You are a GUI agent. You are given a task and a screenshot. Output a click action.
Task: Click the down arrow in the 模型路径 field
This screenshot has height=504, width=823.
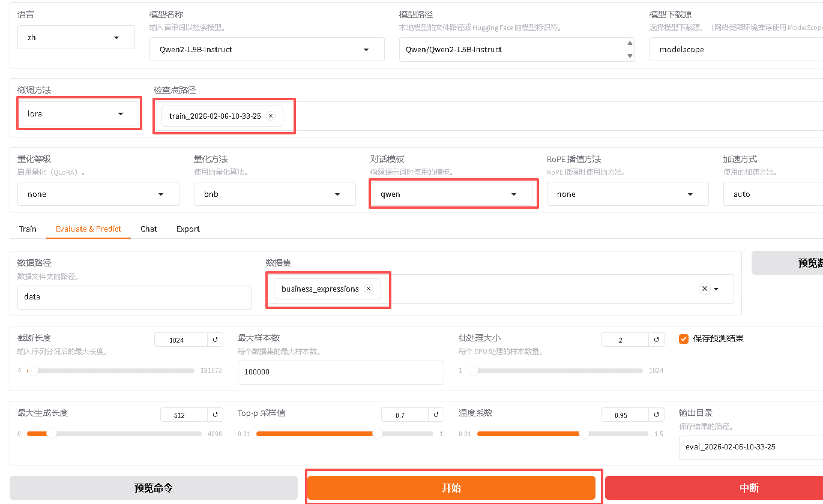[630, 56]
